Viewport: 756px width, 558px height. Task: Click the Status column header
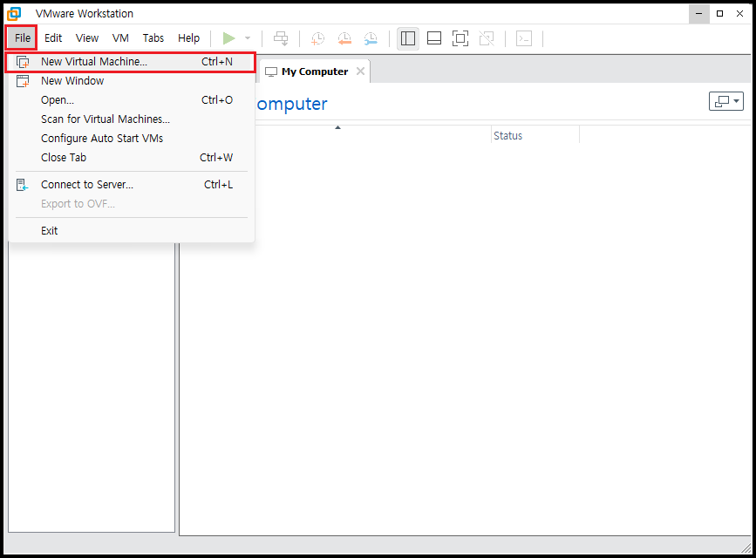535,136
